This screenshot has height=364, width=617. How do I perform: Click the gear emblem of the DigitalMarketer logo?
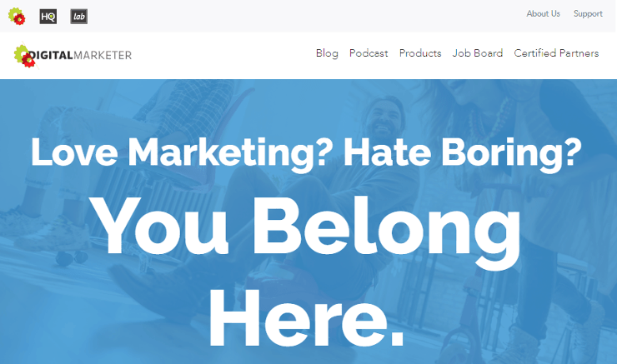point(24,56)
